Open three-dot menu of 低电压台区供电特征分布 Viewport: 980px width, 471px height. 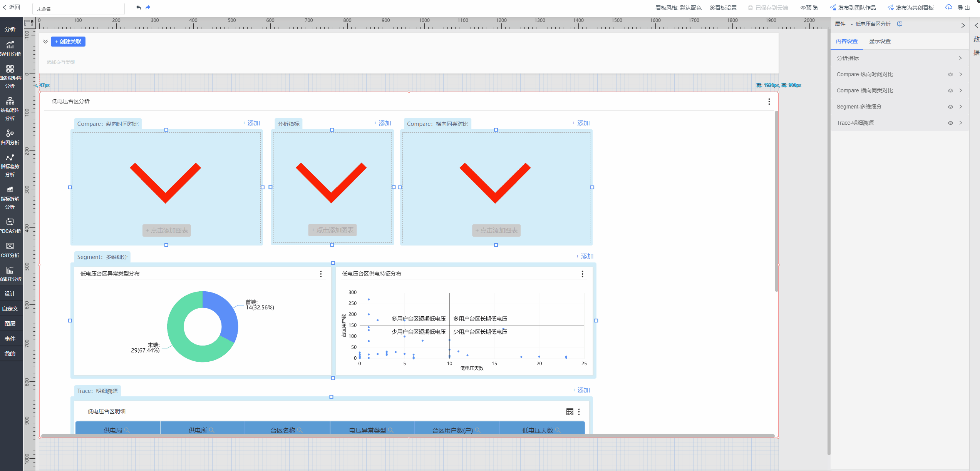(x=582, y=274)
